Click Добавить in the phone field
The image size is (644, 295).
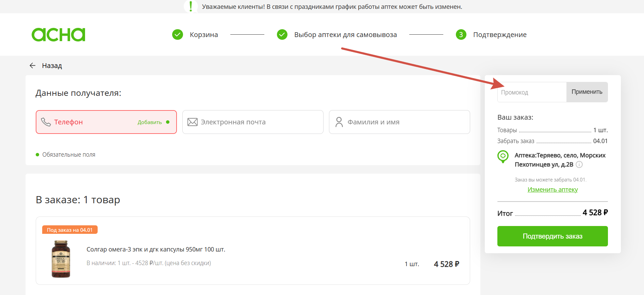150,122
